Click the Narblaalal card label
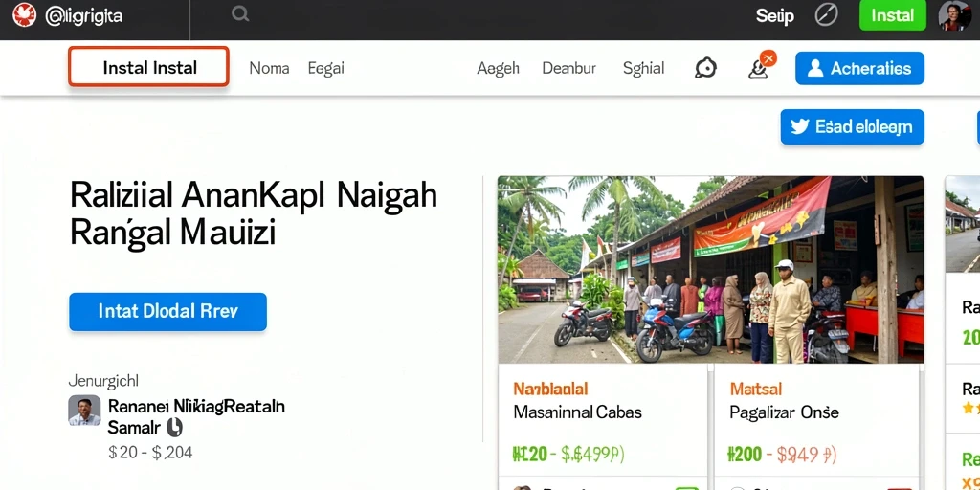The width and height of the screenshot is (980, 490). click(550, 390)
